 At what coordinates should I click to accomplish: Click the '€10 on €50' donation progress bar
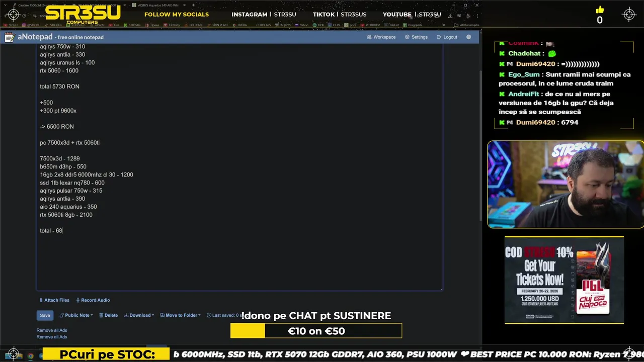(316, 331)
